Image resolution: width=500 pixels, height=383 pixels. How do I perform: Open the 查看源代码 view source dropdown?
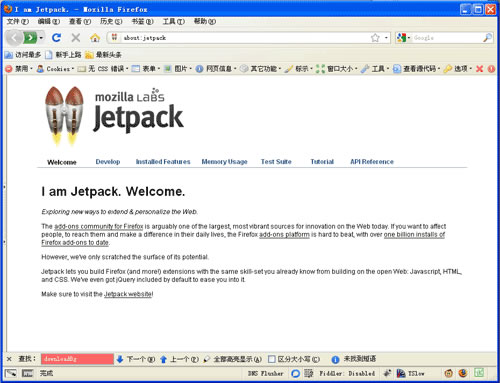tap(417, 69)
